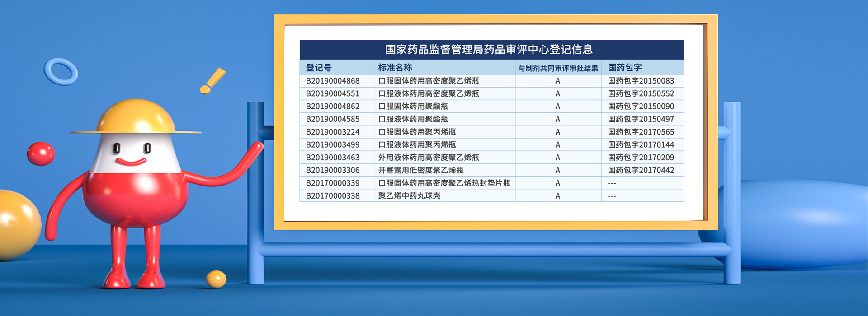Click 国药包字20170565 cell
The width and height of the screenshot is (868, 316).
[641, 132]
